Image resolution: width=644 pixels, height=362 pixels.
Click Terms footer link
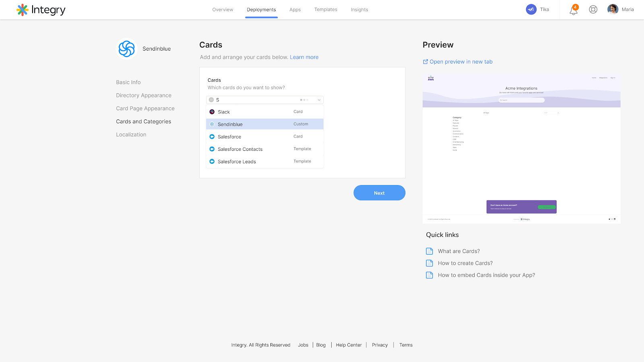(x=406, y=345)
